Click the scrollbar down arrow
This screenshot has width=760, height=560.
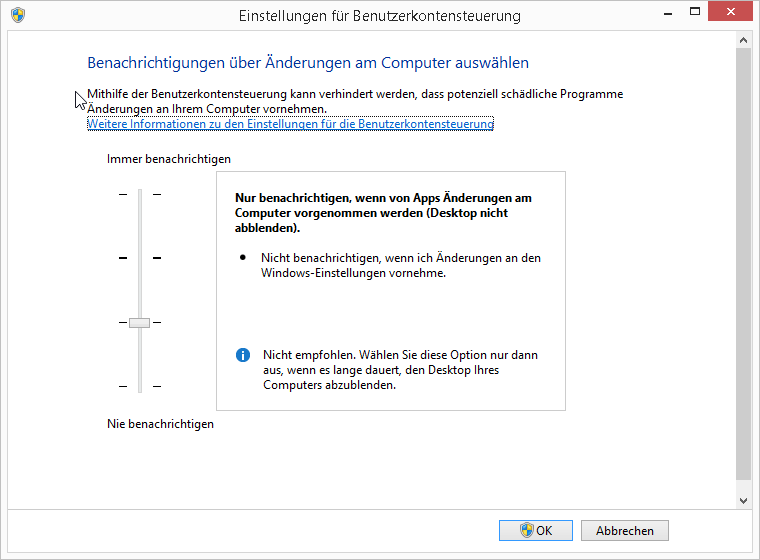(x=743, y=499)
